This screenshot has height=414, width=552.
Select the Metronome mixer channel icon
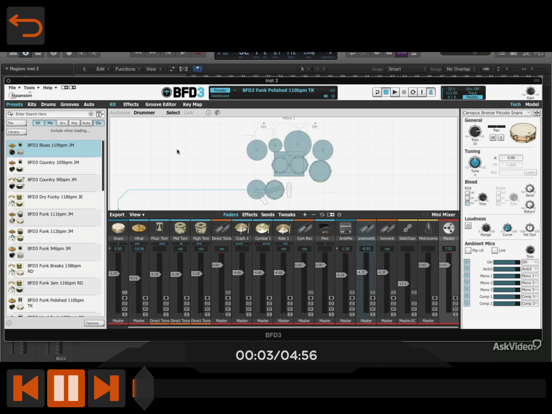click(428, 228)
